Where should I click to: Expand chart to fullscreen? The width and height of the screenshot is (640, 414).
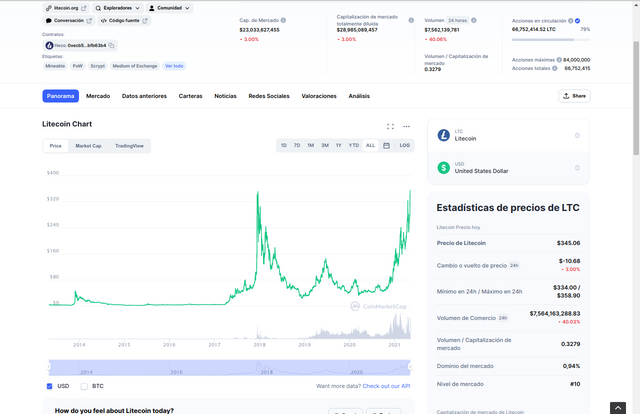tap(390, 127)
